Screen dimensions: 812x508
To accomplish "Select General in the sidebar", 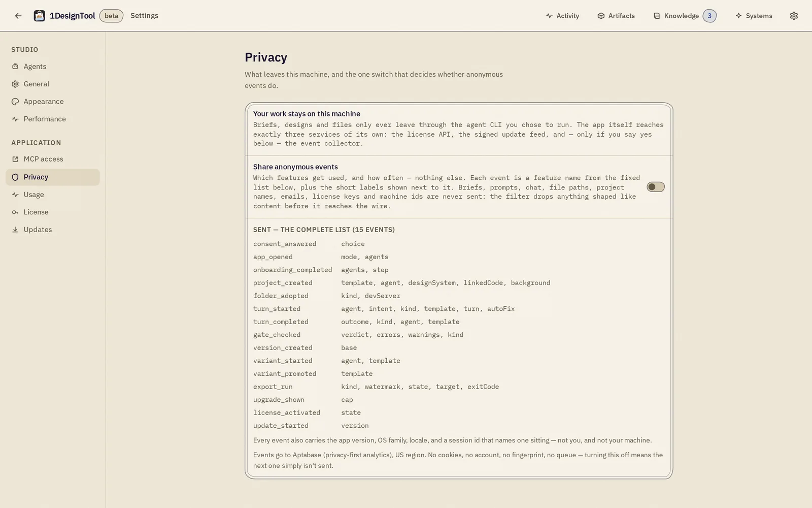I will click(53, 84).
